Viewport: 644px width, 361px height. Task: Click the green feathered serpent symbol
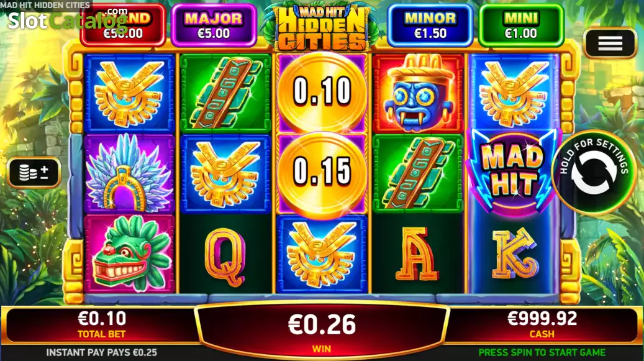tap(130, 254)
